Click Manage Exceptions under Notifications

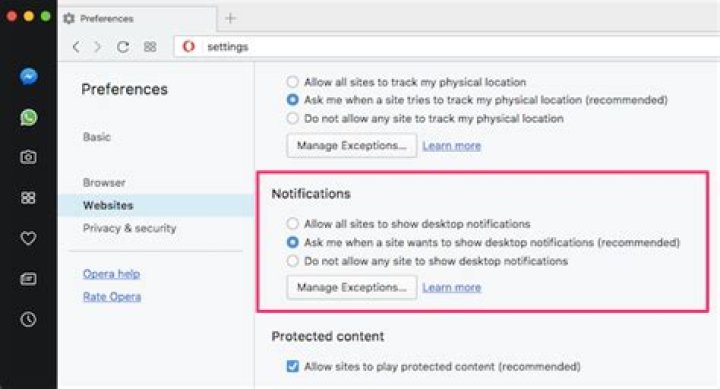352,288
